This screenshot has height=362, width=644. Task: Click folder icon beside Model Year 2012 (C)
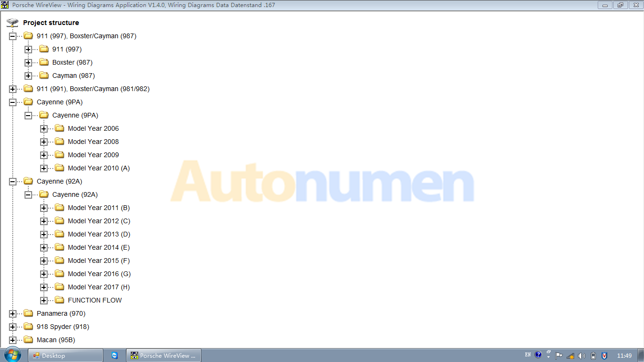(59, 220)
